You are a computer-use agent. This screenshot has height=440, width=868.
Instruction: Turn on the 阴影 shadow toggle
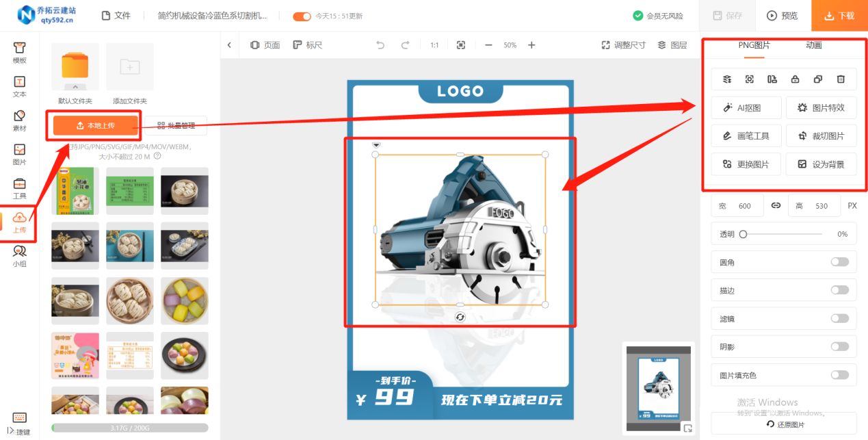(841, 346)
